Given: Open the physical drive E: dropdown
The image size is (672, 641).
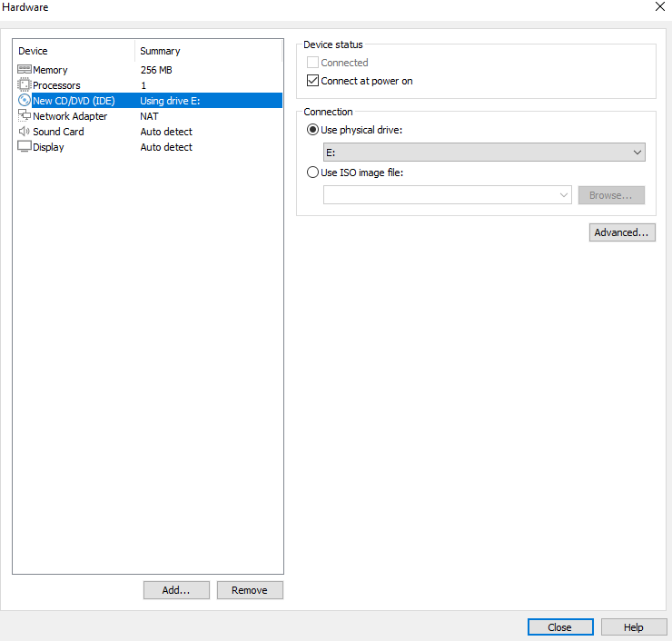Looking at the screenshot, I should [x=484, y=153].
